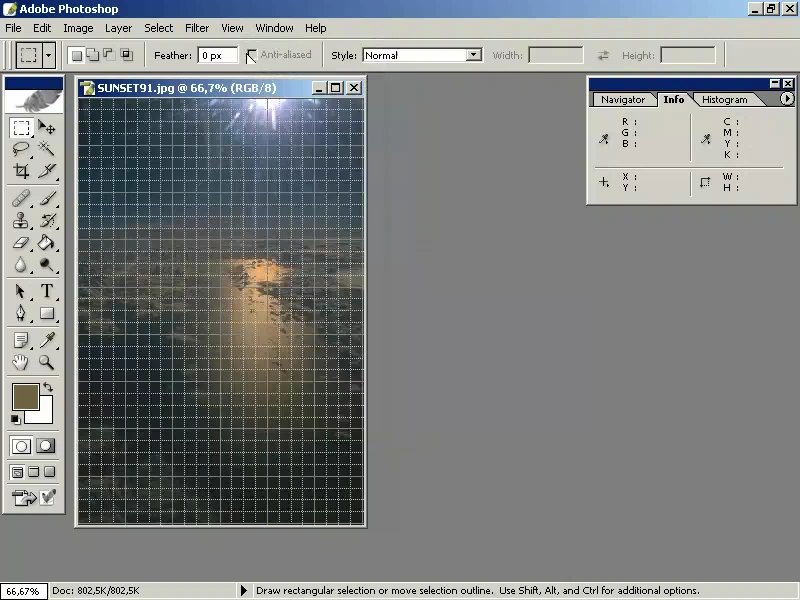Activate the Type tool

tap(46, 291)
